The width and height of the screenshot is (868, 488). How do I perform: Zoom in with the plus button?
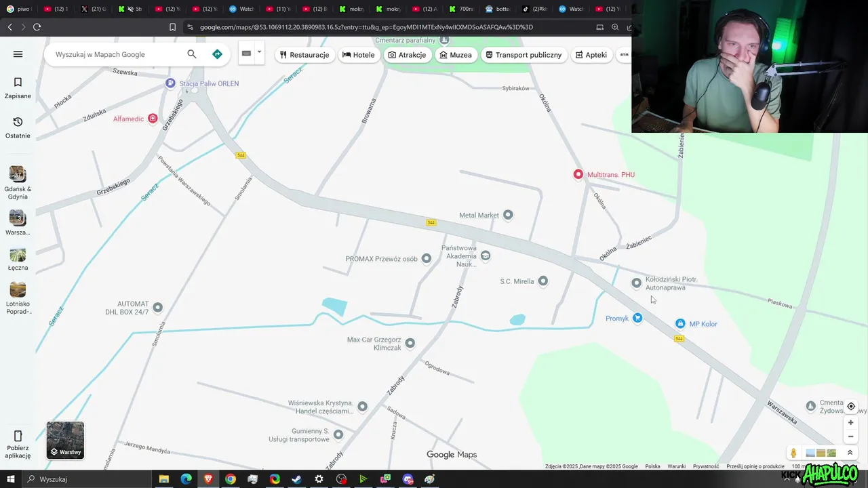(x=851, y=422)
